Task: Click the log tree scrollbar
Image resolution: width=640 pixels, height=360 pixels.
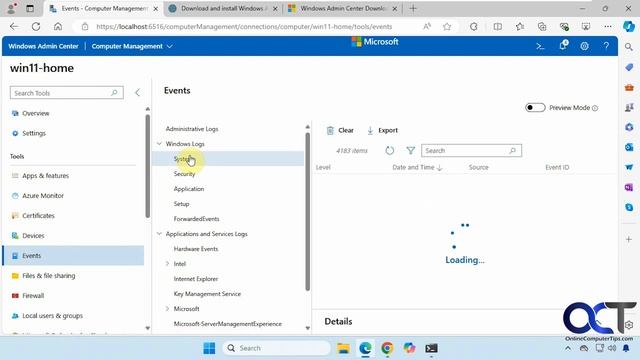Action: coord(307,211)
